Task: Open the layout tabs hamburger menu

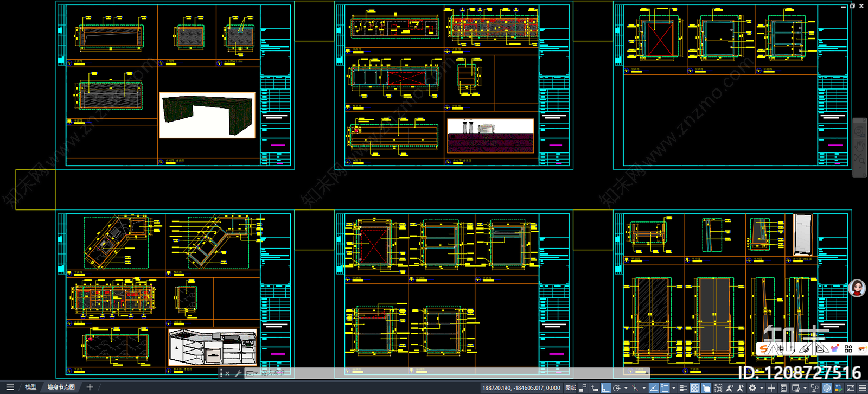Action: pyautogui.click(x=10, y=387)
